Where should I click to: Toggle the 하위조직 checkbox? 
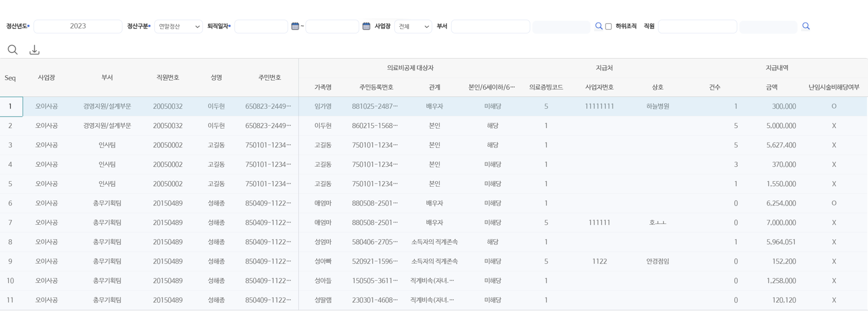(608, 26)
